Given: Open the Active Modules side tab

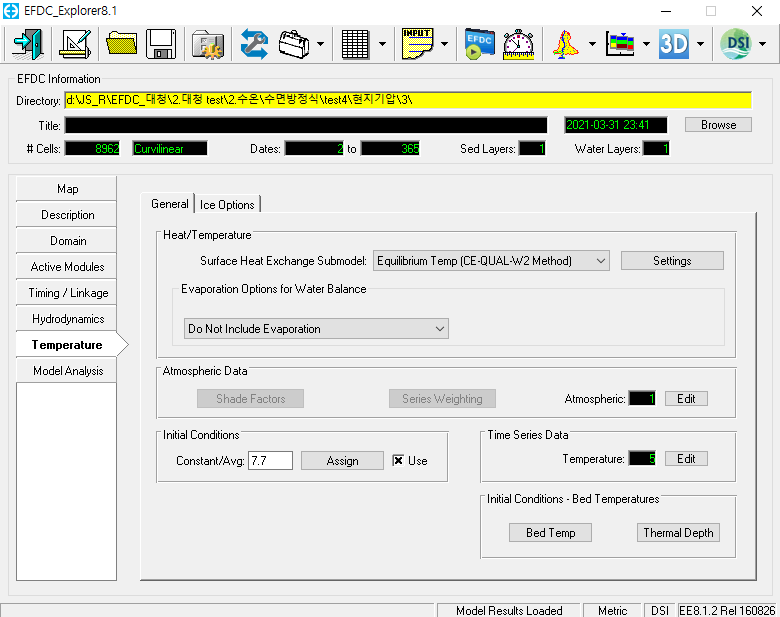Looking at the screenshot, I should click(x=67, y=267).
